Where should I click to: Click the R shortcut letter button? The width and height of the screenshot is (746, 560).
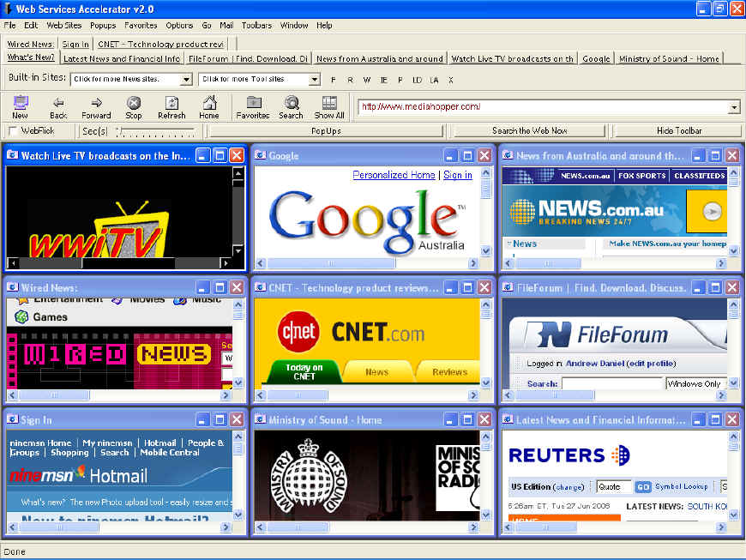pos(350,80)
